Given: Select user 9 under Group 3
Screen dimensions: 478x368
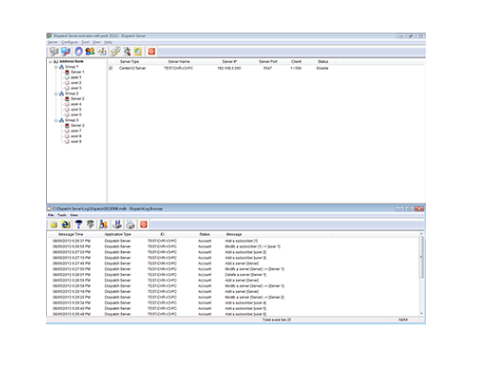Looking at the screenshot, I should [x=76, y=141].
